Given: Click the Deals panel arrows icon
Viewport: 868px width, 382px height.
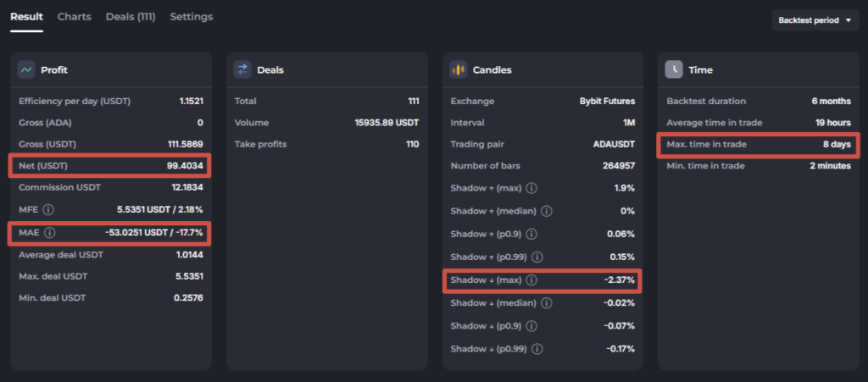Looking at the screenshot, I should pos(242,69).
